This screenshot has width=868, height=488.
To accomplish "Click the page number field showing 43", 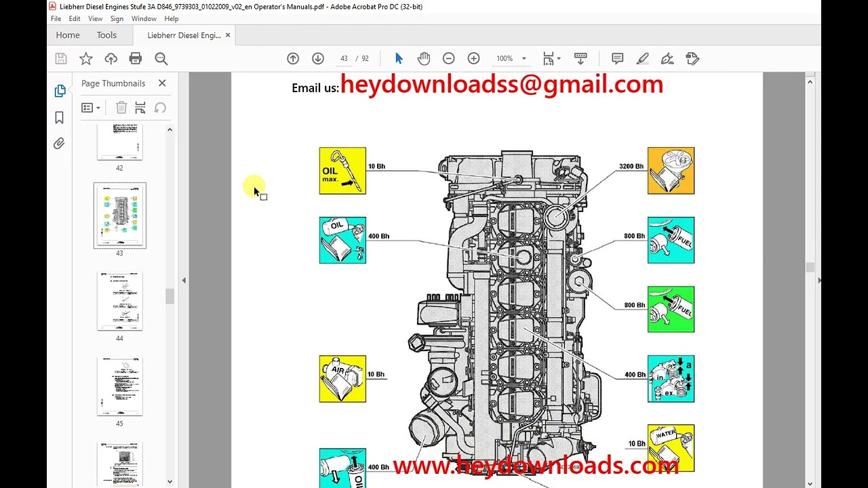I will [344, 59].
